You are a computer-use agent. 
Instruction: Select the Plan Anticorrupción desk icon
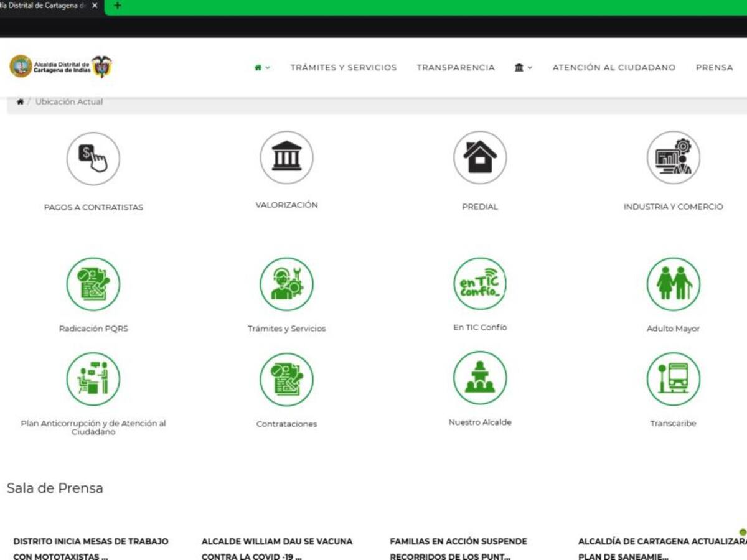point(93,379)
